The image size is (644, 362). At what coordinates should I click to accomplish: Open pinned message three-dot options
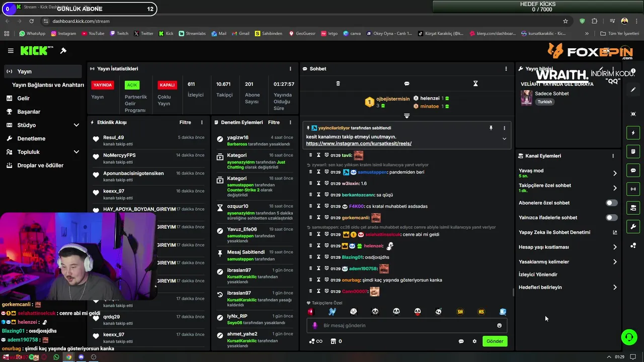coord(504,128)
